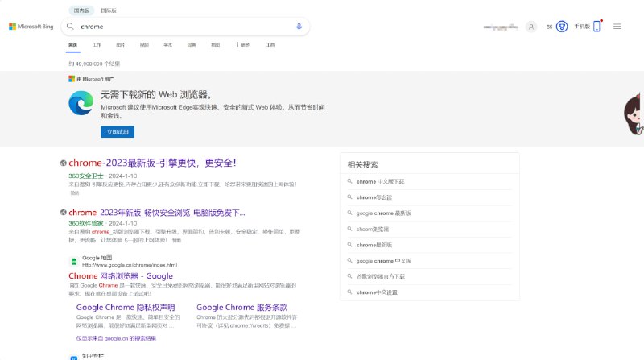Switch to 国内版 search version

pyautogui.click(x=81, y=10)
